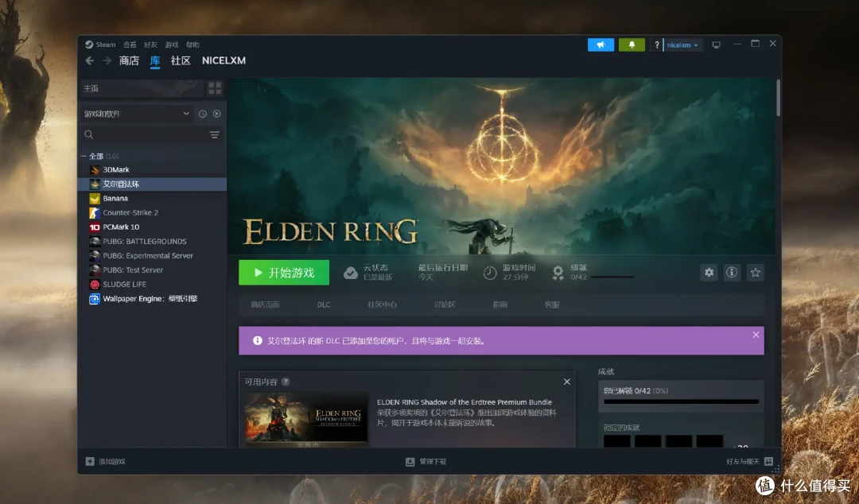Open 管理下载 at the bottom
The image size is (859, 504).
[x=426, y=462]
